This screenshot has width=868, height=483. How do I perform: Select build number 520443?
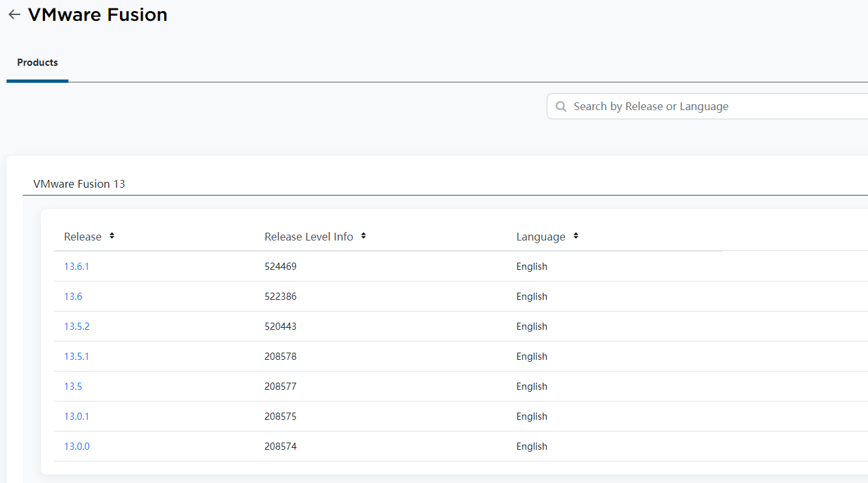click(x=280, y=327)
